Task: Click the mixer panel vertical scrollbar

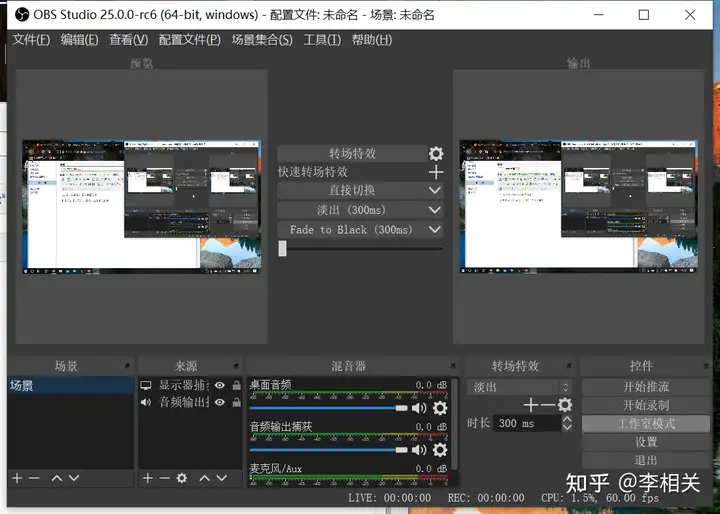Action: [455, 424]
